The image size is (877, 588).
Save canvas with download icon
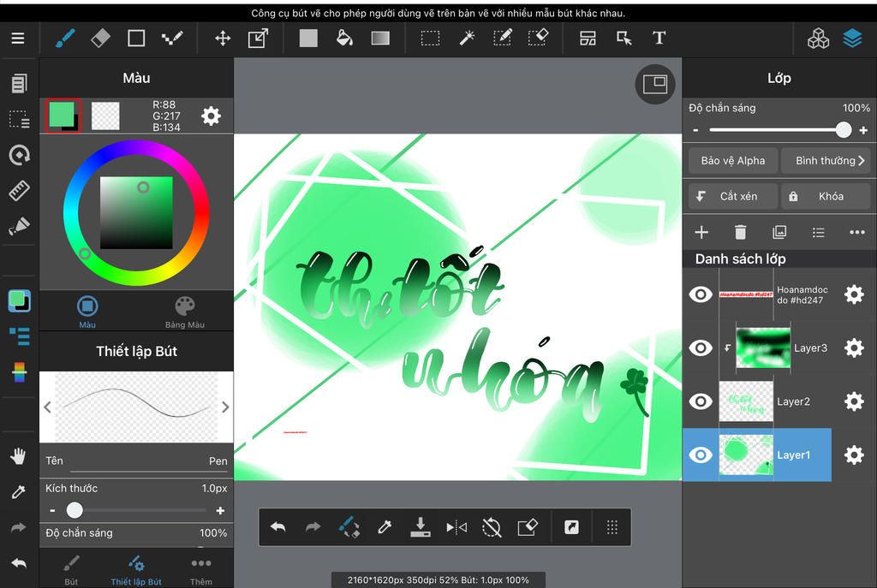[421, 527]
